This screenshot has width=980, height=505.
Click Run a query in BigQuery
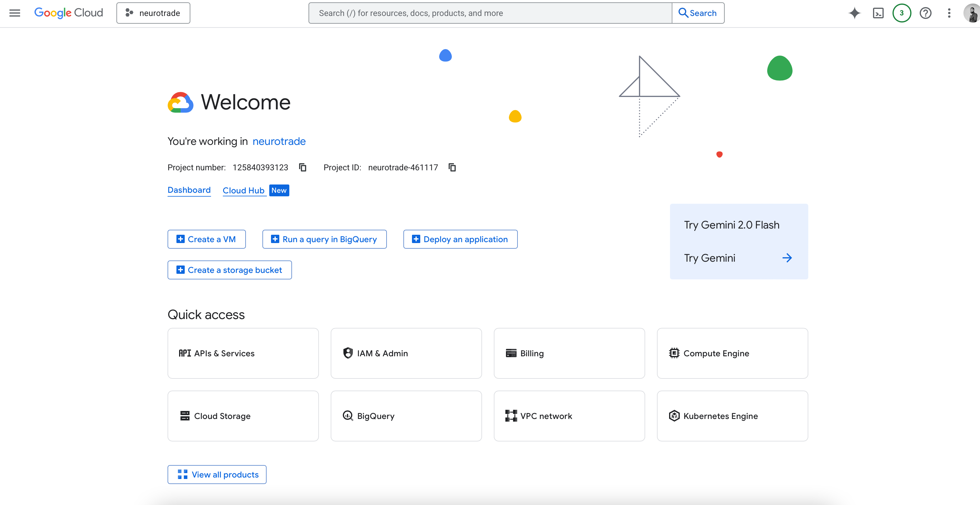324,239
